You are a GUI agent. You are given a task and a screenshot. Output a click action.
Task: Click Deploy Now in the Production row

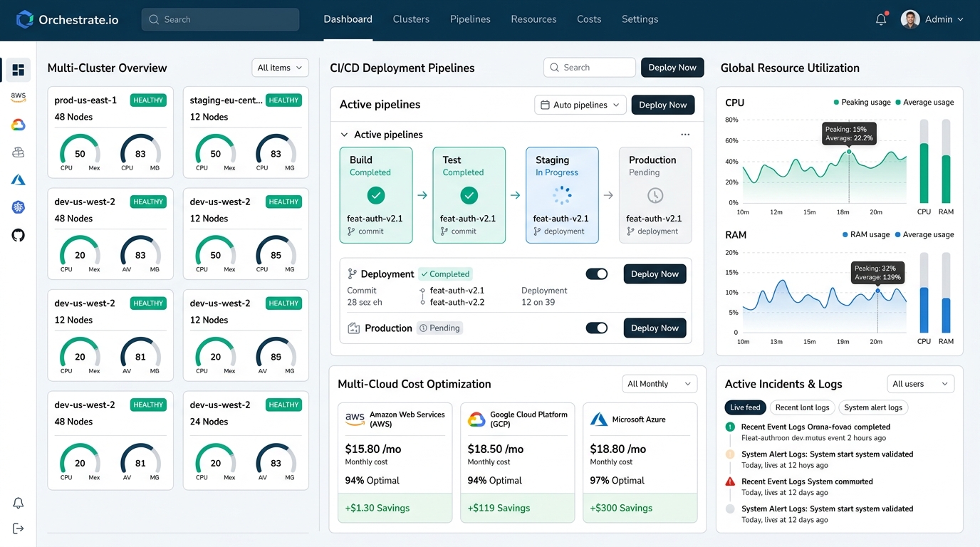(x=655, y=328)
